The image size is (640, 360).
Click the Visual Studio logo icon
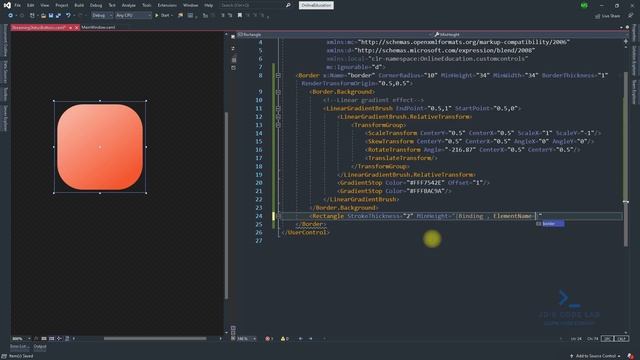(x=7, y=5)
